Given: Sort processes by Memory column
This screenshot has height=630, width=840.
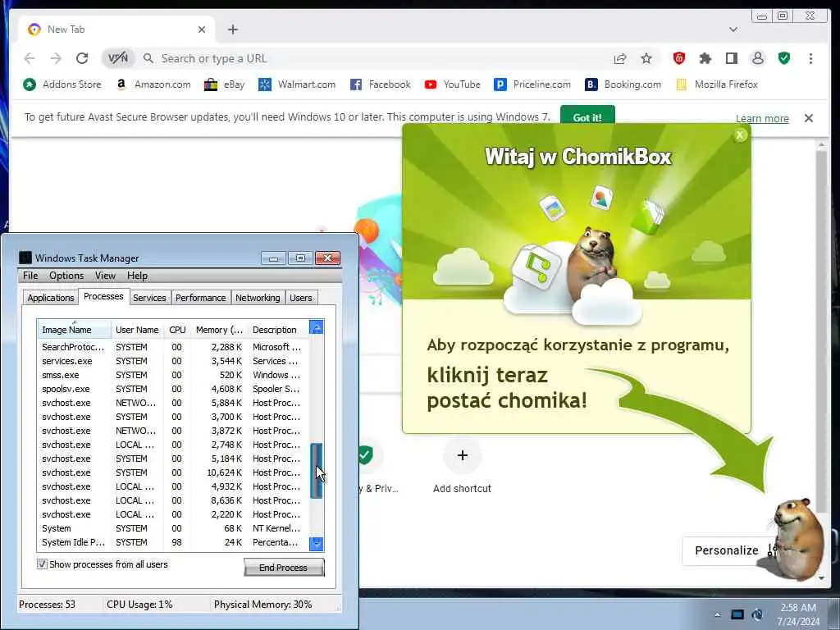Looking at the screenshot, I should tap(219, 330).
